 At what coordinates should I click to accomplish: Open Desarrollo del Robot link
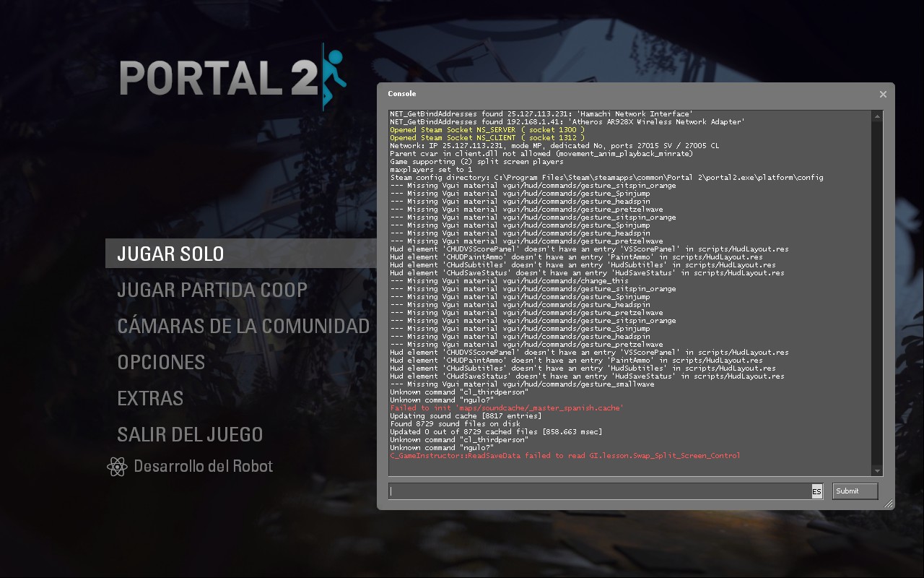pos(204,466)
